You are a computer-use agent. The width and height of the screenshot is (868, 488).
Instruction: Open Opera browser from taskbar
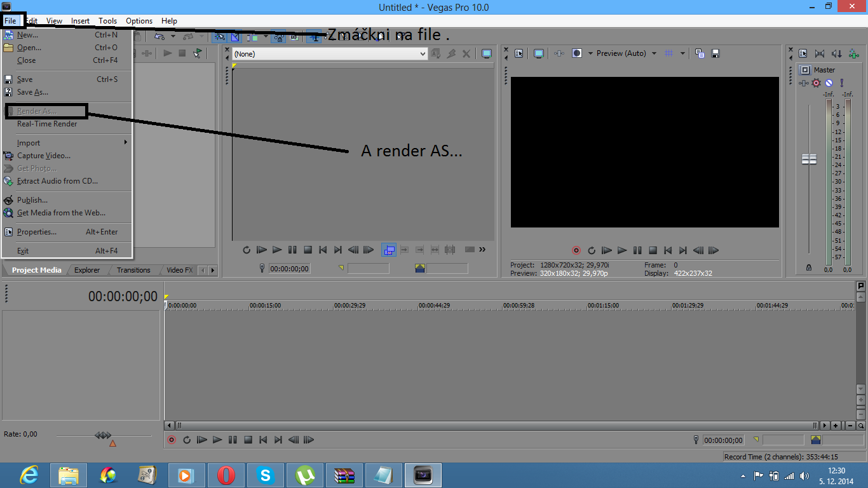226,475
